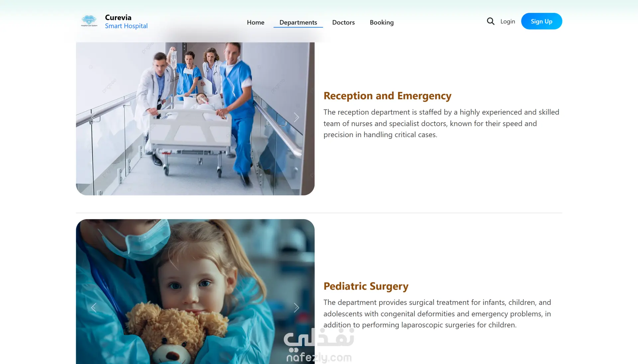The height and width of the screenshot is (364, 638).
Task: Click the Curevia hospital logo icon
Action: click(x=89, y=21)
